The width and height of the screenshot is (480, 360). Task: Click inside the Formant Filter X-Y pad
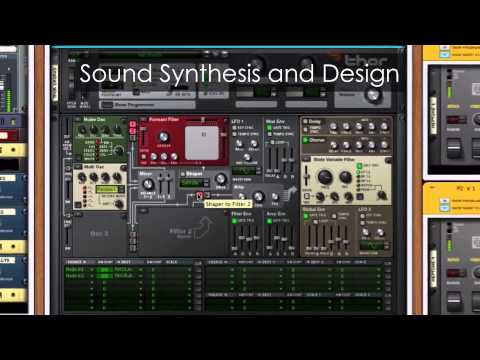coord(202,143)
